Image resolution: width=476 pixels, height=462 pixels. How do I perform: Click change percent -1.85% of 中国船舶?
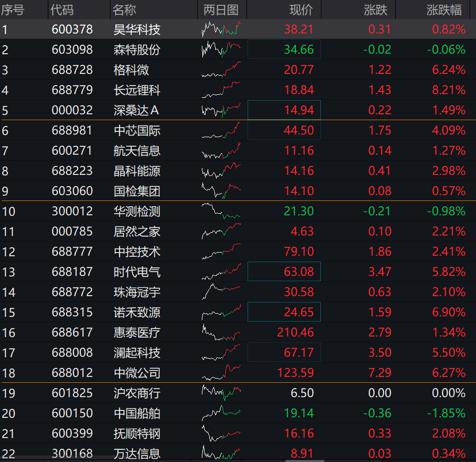point(446,414)
